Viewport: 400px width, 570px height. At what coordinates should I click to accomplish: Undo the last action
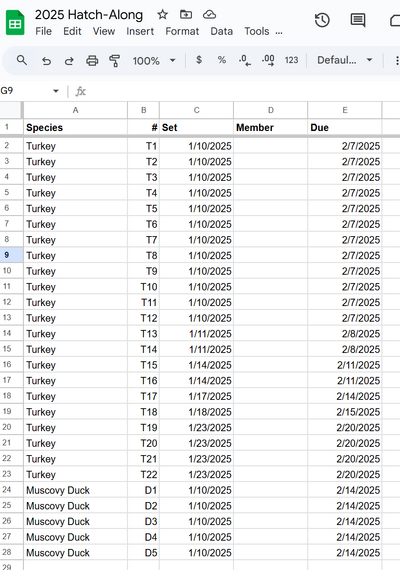(46, 60)
